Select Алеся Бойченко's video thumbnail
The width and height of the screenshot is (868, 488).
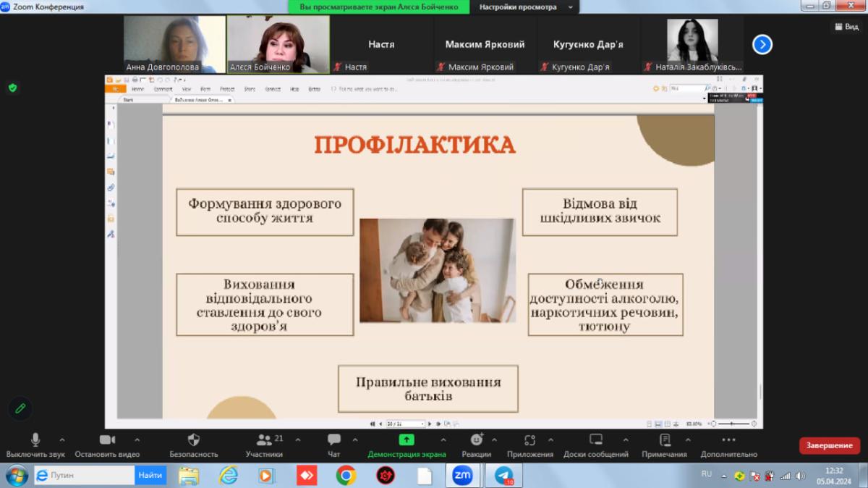tap(278, 44)
